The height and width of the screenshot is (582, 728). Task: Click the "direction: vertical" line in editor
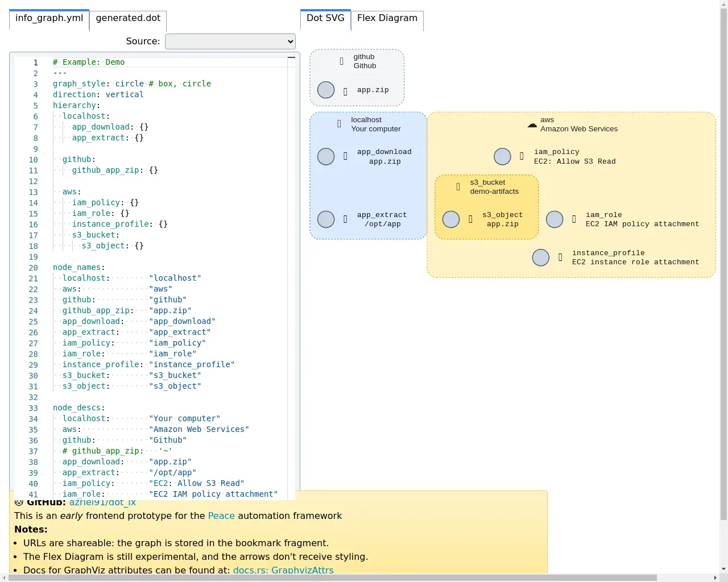click(98, 95)
